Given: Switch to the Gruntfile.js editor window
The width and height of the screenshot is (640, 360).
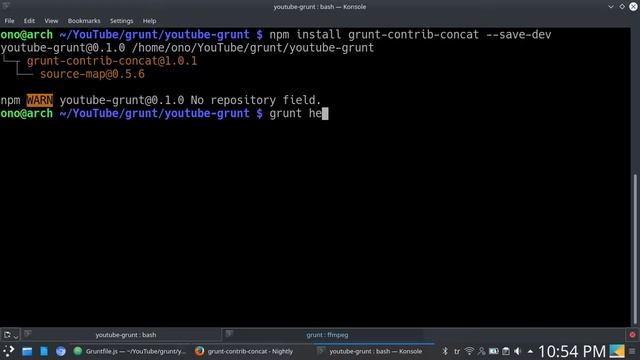Looking at the screenshot, I should (130, 351).
